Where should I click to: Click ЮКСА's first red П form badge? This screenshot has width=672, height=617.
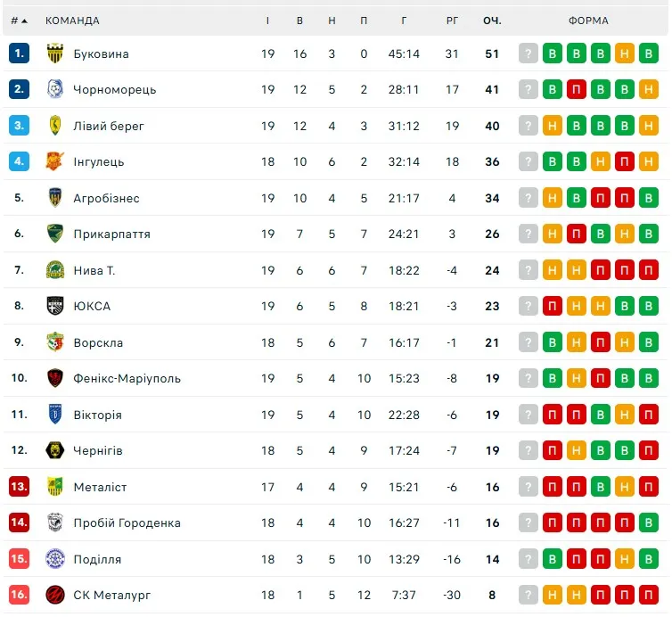[x=553, y=306]
